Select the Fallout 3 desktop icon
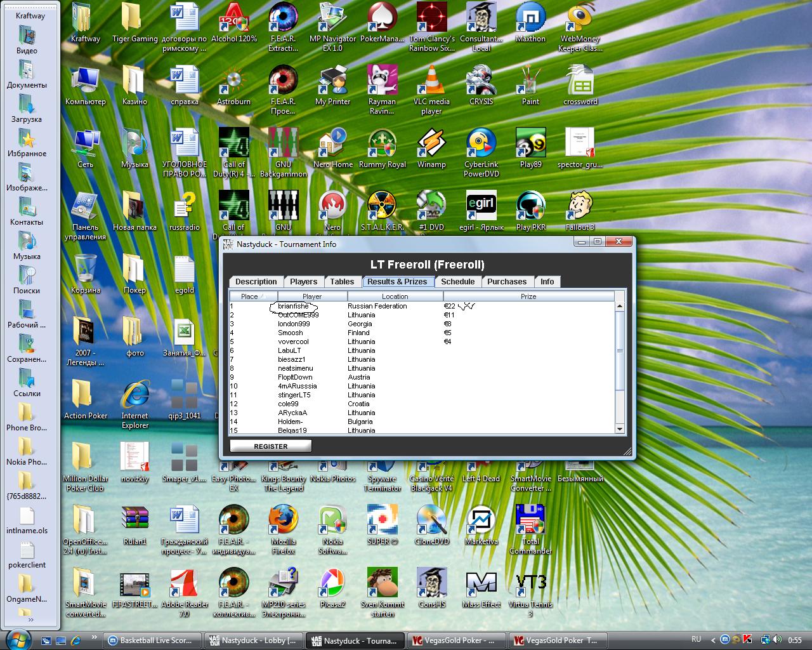This screenshot has width=812, height=650. tap(580, 208)
